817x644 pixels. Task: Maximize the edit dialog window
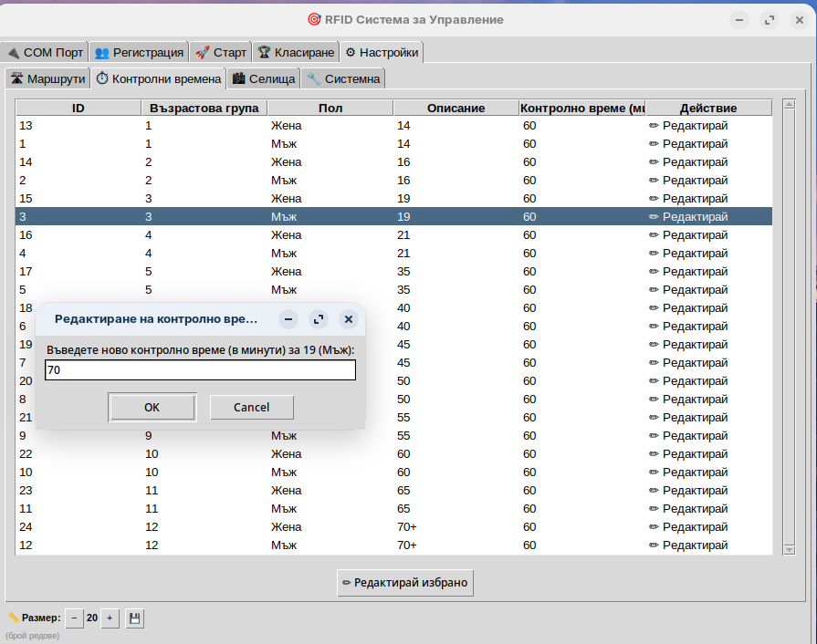(x=318, y=319)
